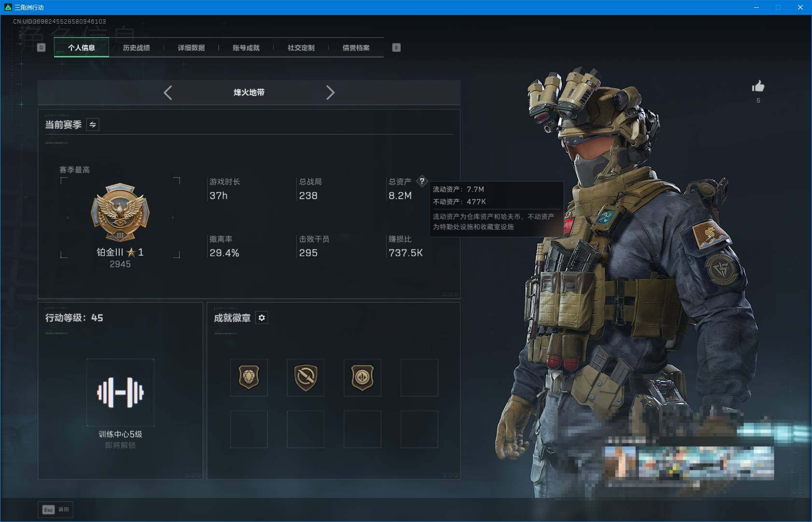
Task: Click the 行动等级: 45 label
Action: (74, 318)
